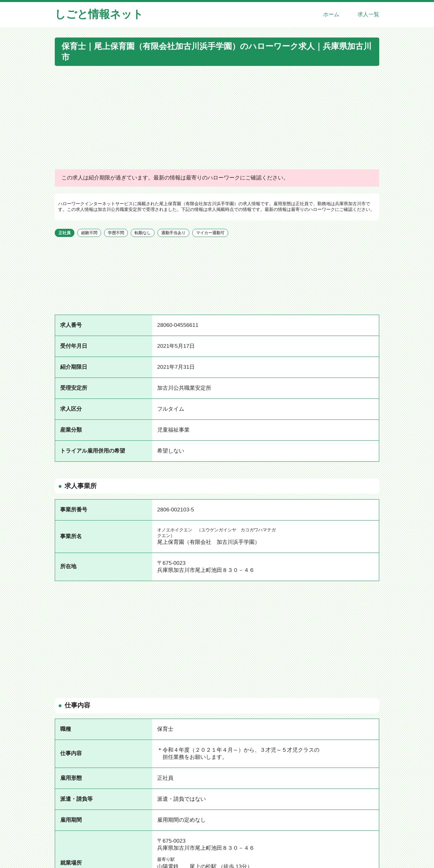Click the green job title heading banner
Screen dimensions: 434x868
[x=217, y=52]
